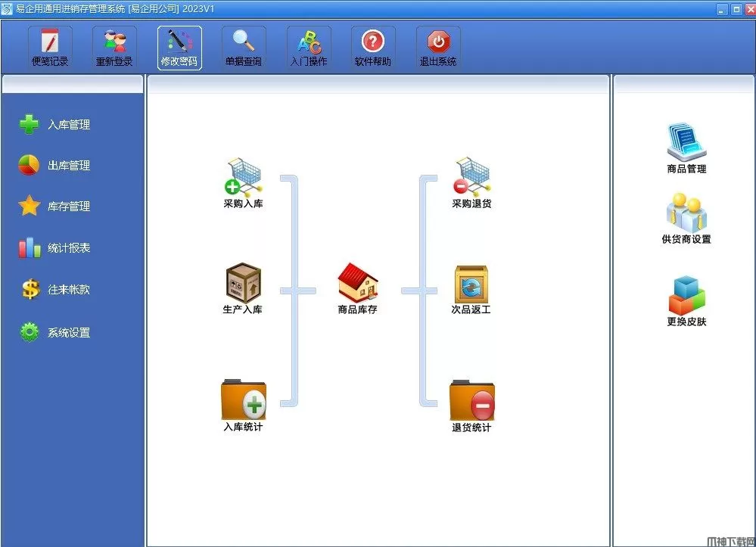This screenshot has width=756, height=547.
Task: Click the 商品库存 text label
Action: point(358,309)
